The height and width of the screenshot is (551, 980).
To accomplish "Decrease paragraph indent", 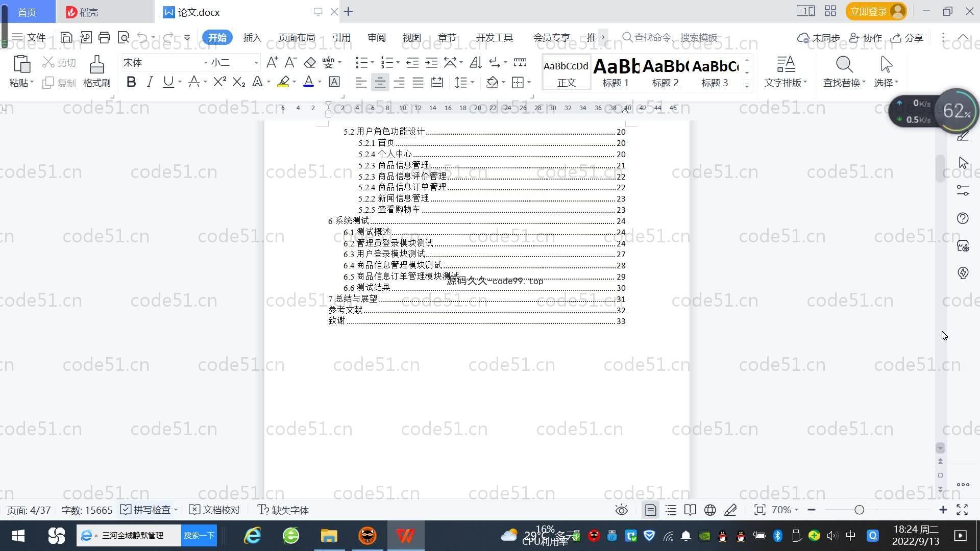I will click(412, 62).
